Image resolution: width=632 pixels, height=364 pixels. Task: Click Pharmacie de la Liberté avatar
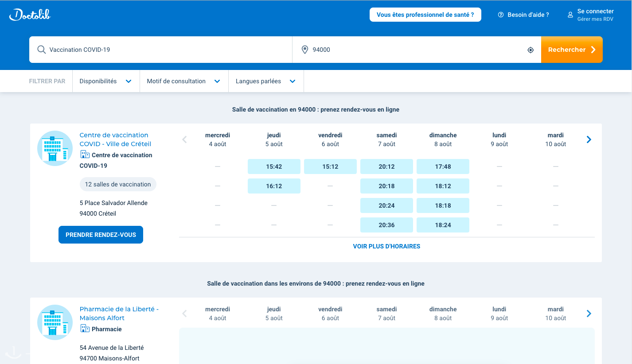click(x=55, y=322)
